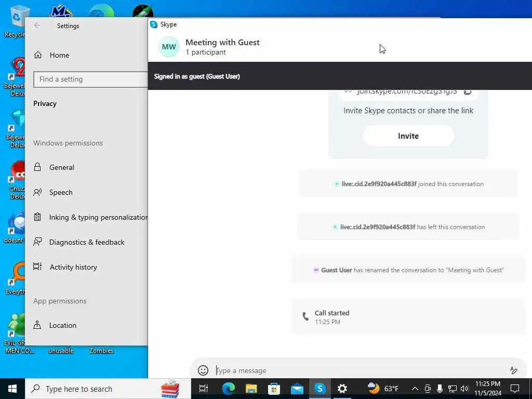Viewport: 532px width, 399px height.
Task: Click the Diagnostics feedback icon
Action: [x=37, y=242]
